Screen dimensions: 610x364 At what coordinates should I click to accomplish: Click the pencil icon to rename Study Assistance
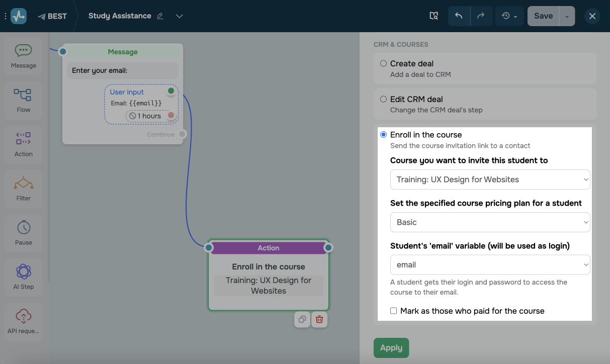(160, 16)
